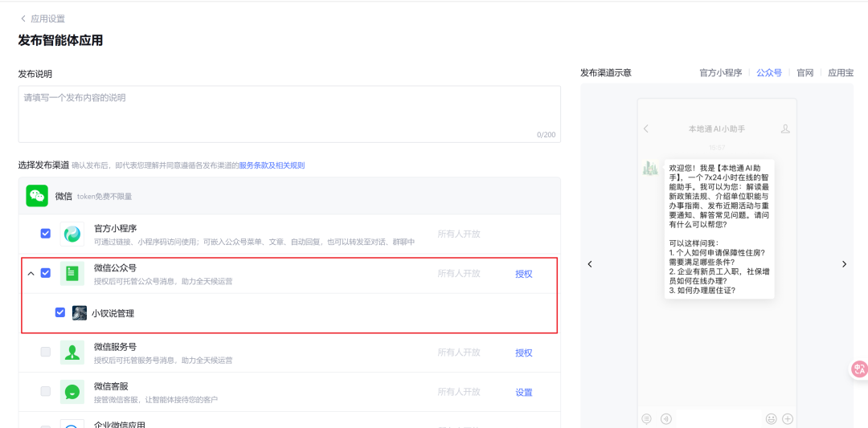Click 授权 link for 微信公众号
The image size is (868, 428).
[524, 274]
